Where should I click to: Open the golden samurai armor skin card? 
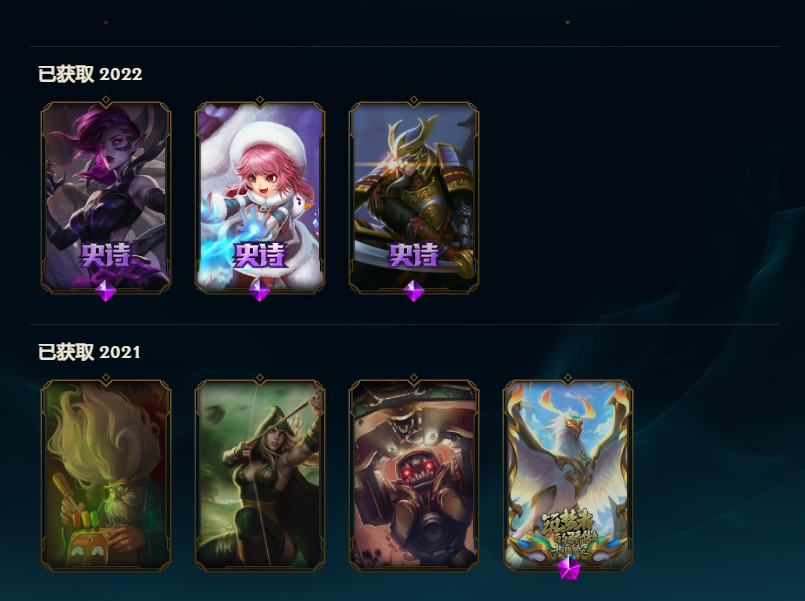(414, 198)
